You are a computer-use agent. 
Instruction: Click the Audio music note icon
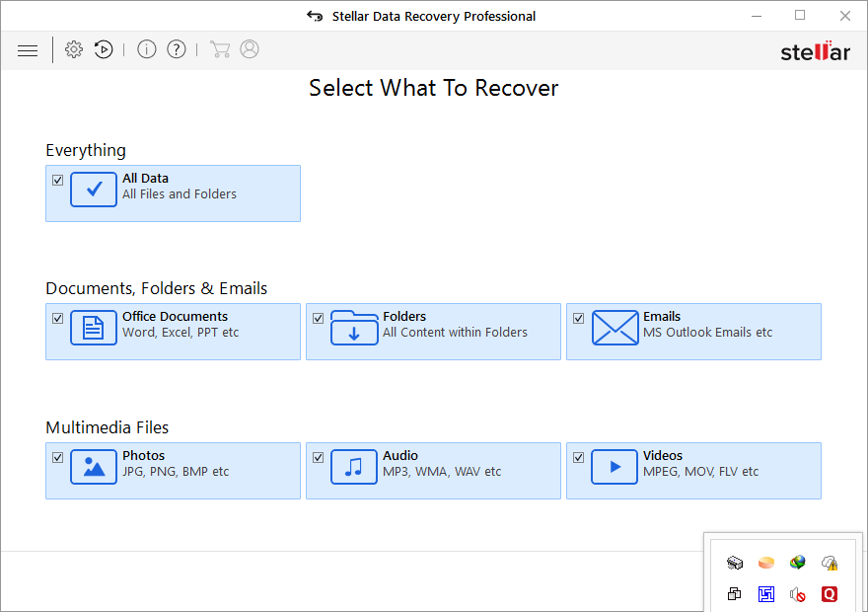pyautogui.click(x=354, y=467)
